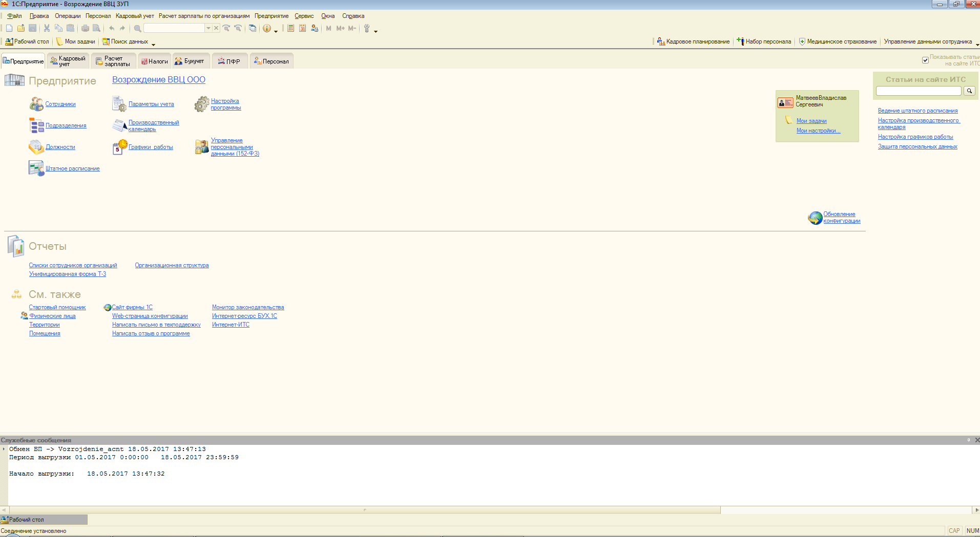
Task: Switch to the ПФР tab
Action: [229, 61]
